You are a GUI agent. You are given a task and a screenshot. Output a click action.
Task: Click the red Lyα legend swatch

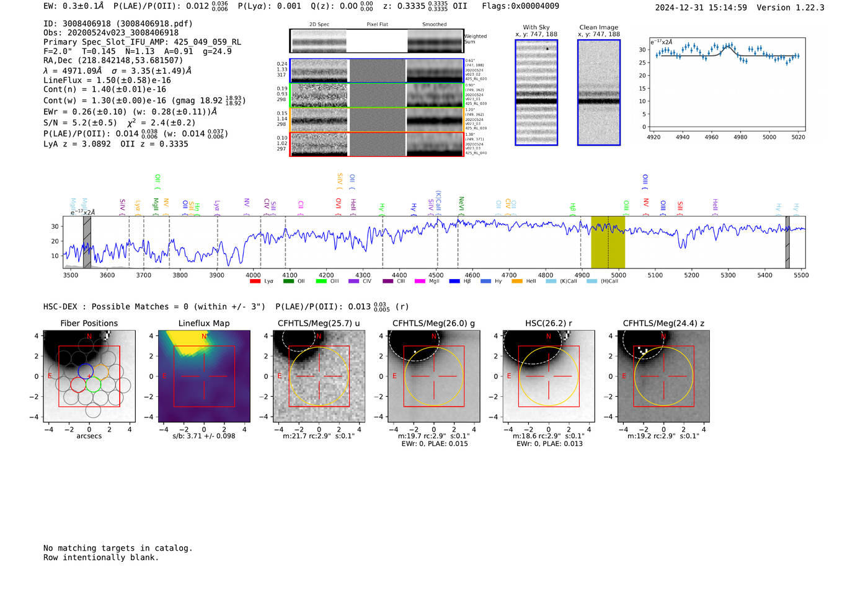coord(255,282)
